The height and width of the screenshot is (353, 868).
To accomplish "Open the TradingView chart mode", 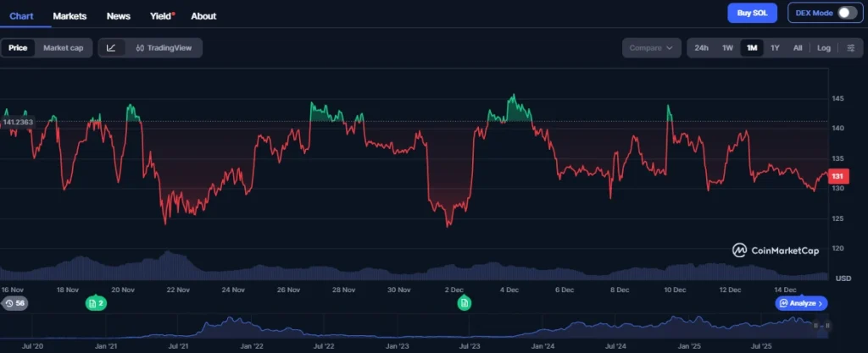I will tap(164, 48).
